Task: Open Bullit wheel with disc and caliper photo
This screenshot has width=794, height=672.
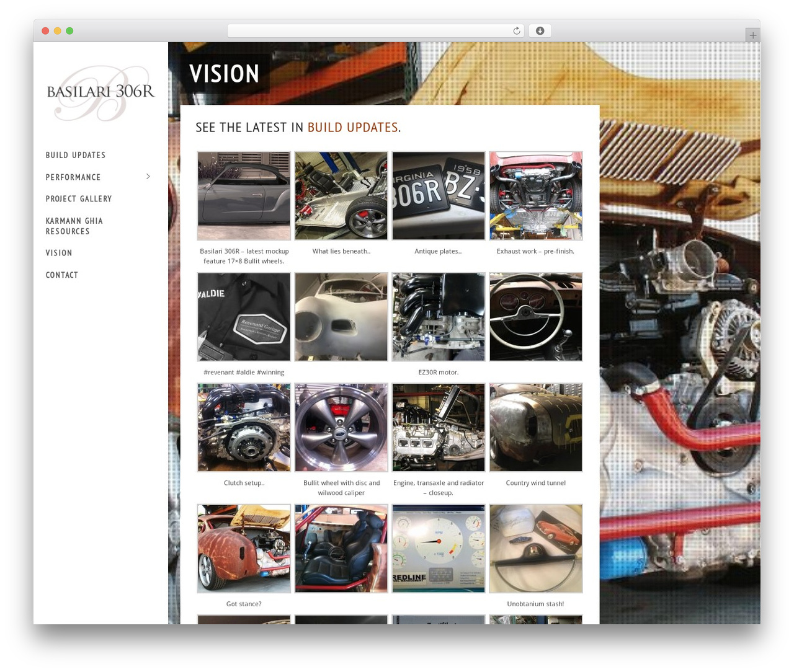Action: point(341,427)
